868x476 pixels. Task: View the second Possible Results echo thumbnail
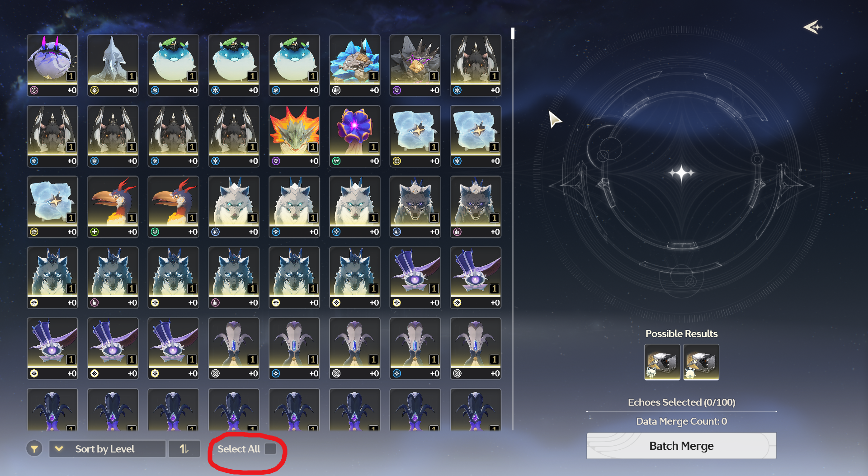tap(701, 362)
